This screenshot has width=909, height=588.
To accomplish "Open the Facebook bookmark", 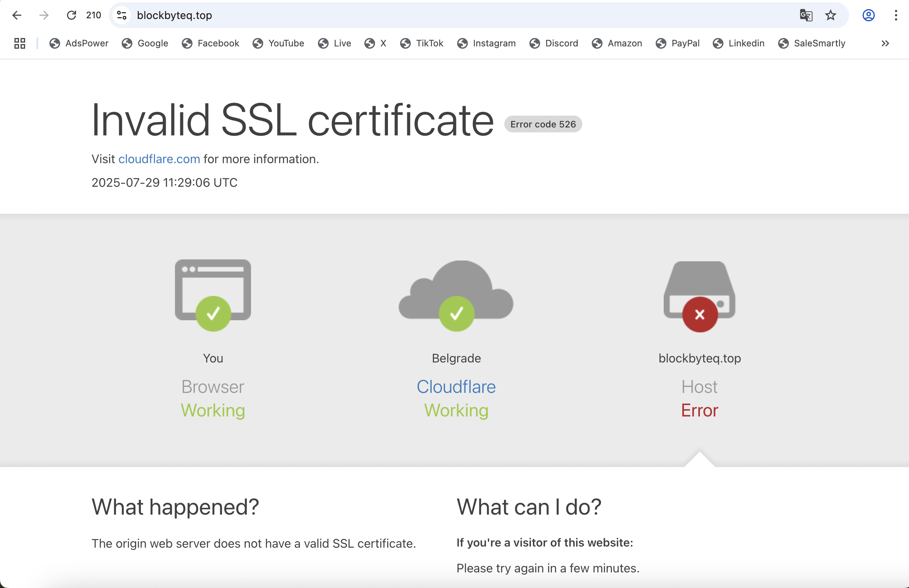I will (x=210, y=43).
